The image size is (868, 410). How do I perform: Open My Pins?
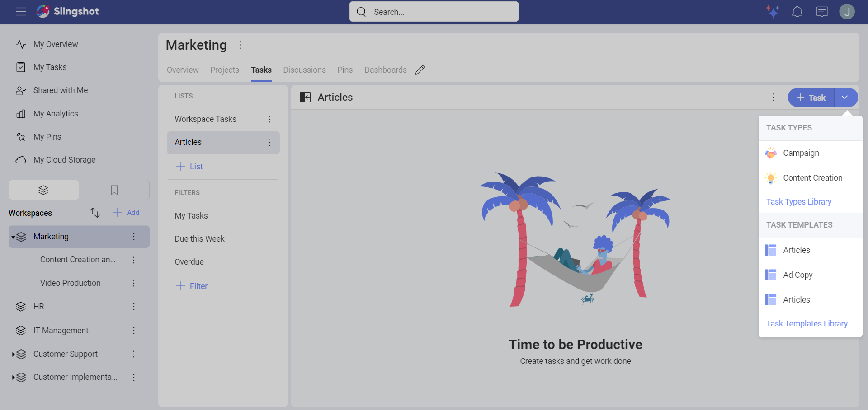point(47,137)
